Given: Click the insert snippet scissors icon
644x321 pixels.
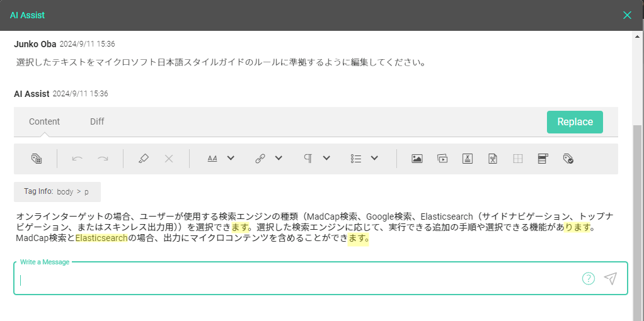Looking at the screenshot, I should point(493,159).
